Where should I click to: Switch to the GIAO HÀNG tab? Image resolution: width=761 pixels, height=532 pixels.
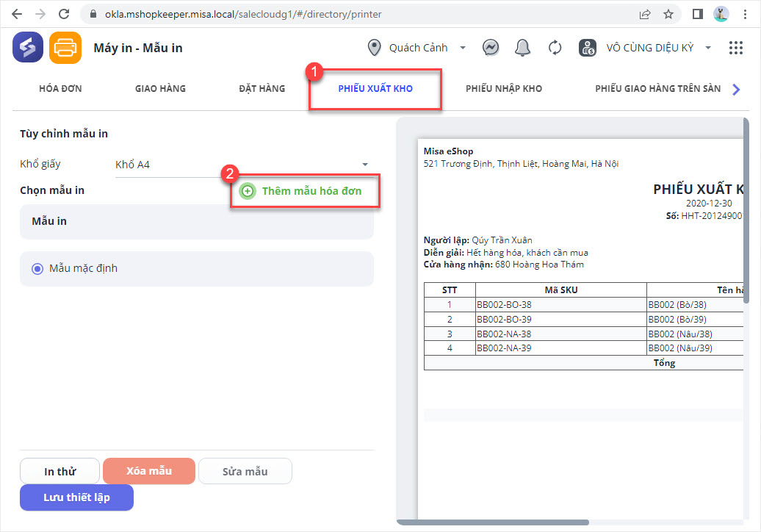pos(160,88)
